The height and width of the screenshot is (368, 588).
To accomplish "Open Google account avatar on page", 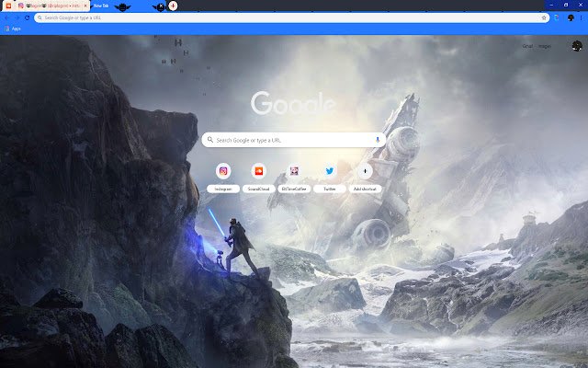I will coord(577,46).
